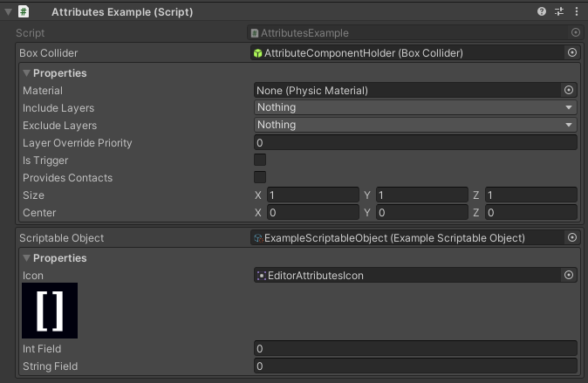Click the Icon property label

pos(33,276)
